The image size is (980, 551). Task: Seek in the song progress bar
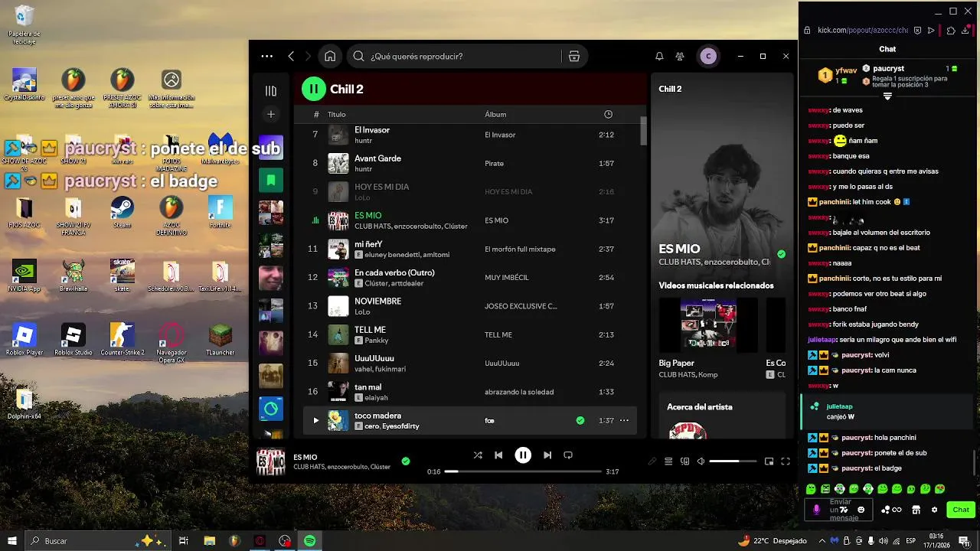pyautogui.click(x=523, y=471)
